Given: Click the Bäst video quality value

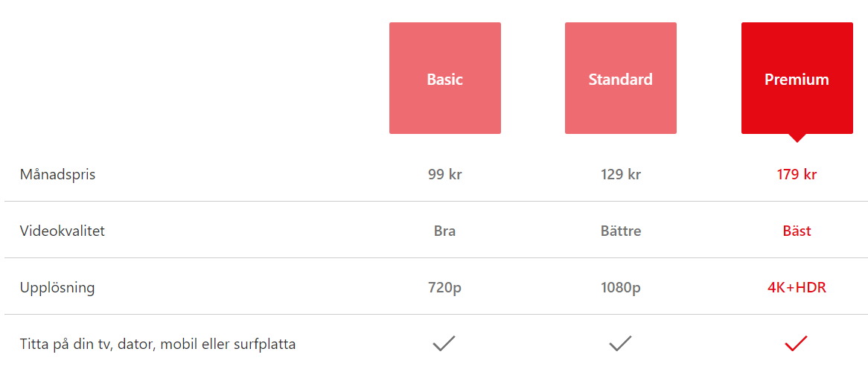Looking at the screenshot, I should pos(797,231).
